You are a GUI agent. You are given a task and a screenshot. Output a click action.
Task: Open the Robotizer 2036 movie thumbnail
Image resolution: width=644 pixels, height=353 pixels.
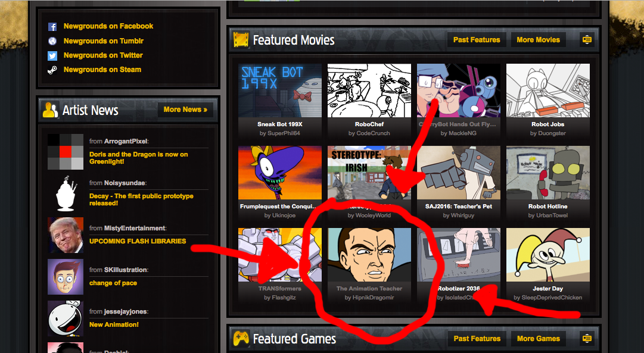pos(459,255)
